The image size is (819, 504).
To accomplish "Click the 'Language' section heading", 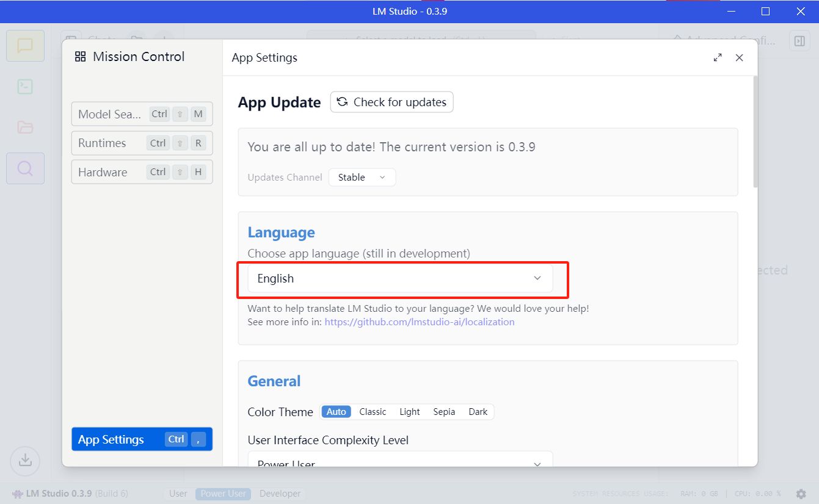I will [281, 232].
